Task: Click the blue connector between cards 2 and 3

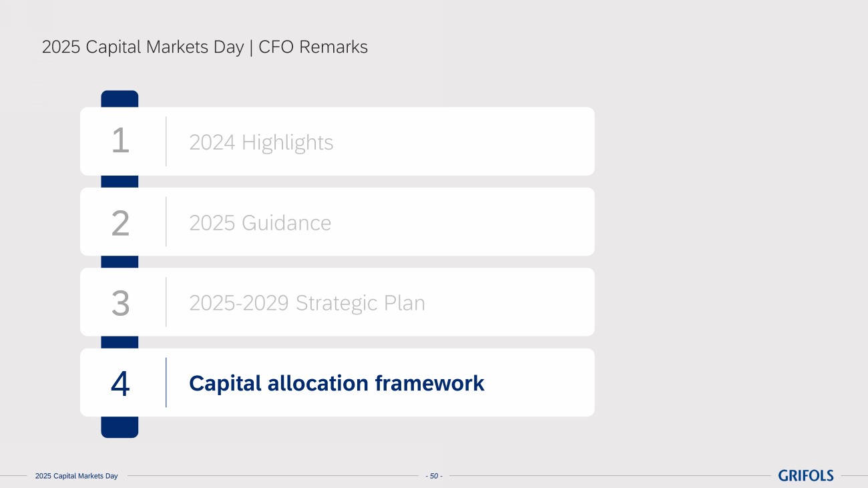Action: pyautogui.click(x=120, y=262)
